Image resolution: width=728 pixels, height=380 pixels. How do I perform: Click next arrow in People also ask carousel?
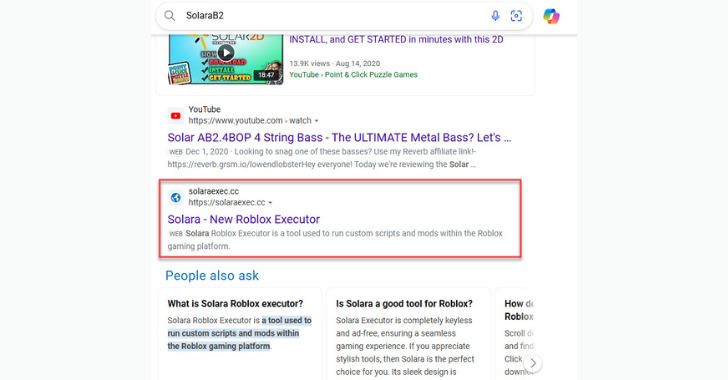(533, 363)
